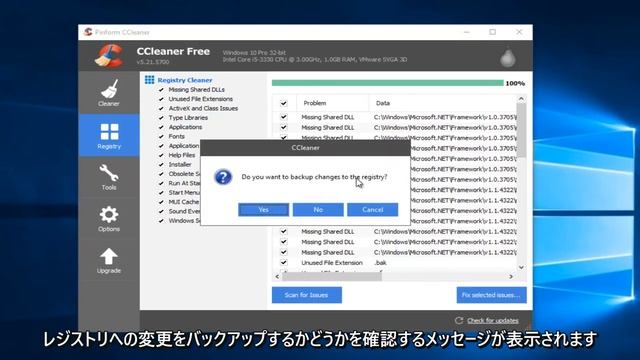This screenshot has height=360, width=640.
Task: Click the horizontal scrollbar right arrow
Action: coord(511,277)
